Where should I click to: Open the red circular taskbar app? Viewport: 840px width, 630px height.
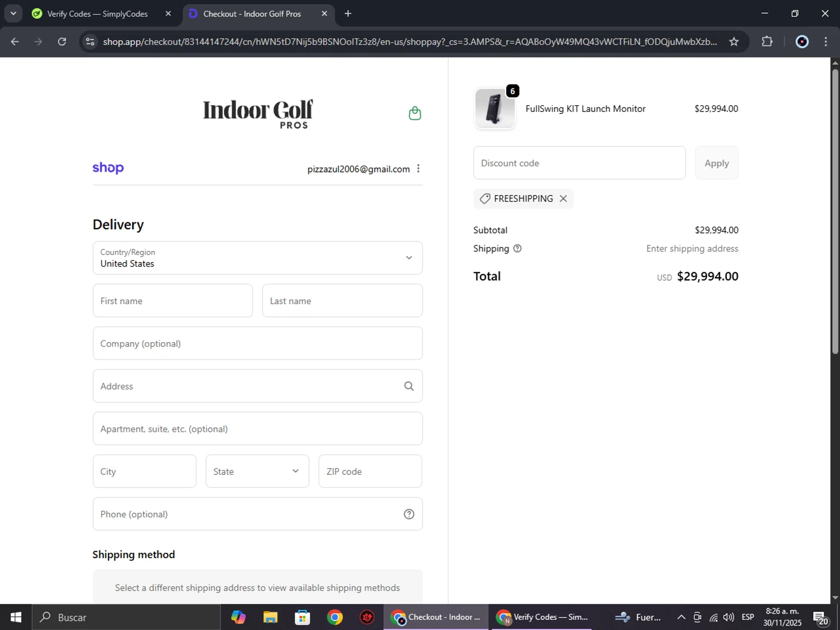click(x=367, y=617)
